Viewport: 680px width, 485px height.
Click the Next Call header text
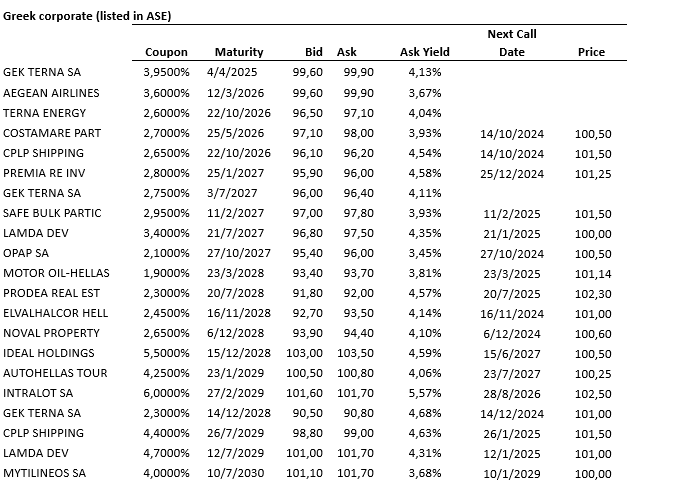coord(512,34)
